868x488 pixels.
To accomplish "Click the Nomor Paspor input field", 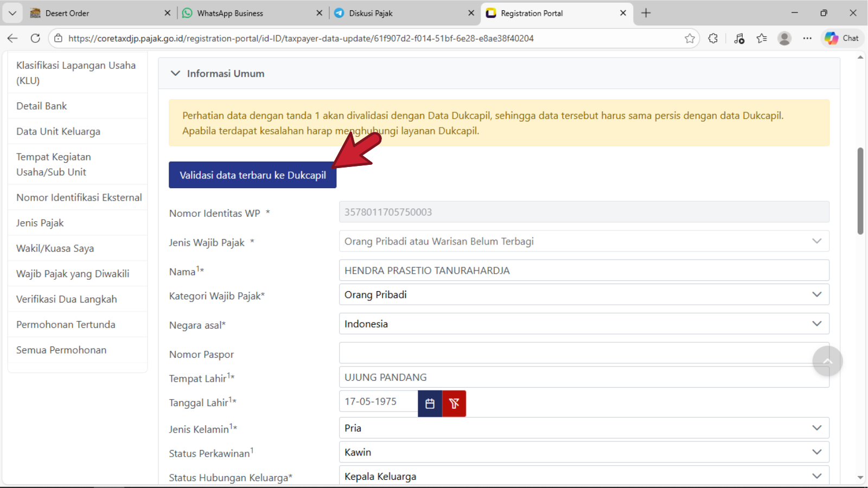I will 575,353.
